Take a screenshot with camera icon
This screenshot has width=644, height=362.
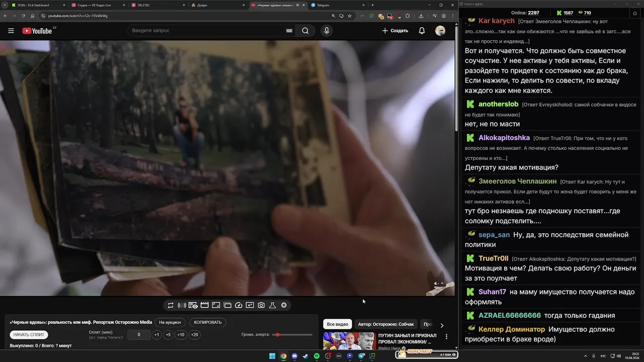[261, 305]
